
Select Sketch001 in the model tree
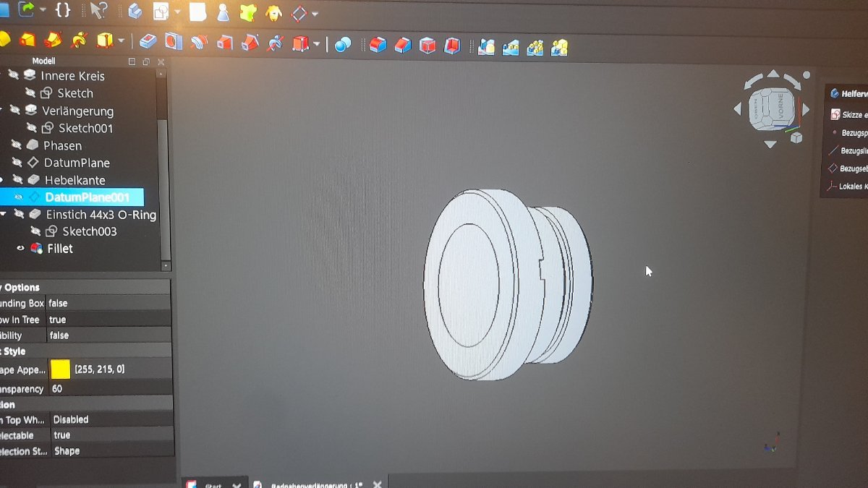click(85, 128)
